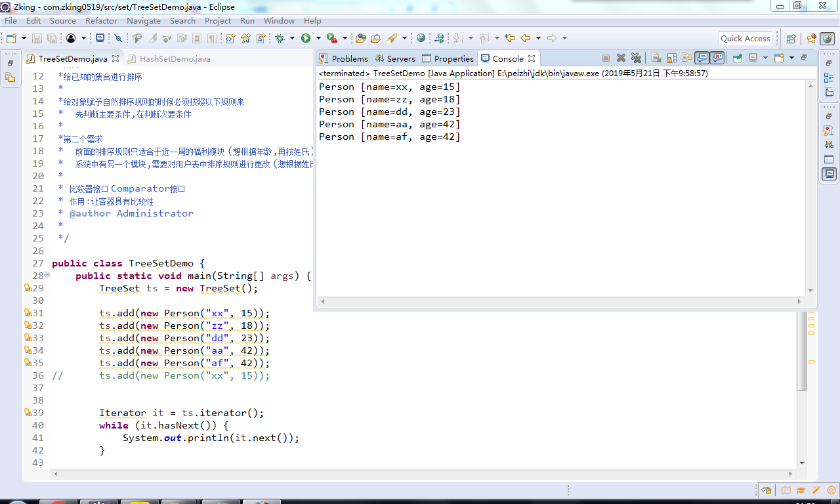Click the Back navigation arrow
Viewport: 840px width, 504px height.
tap(525, 38)
